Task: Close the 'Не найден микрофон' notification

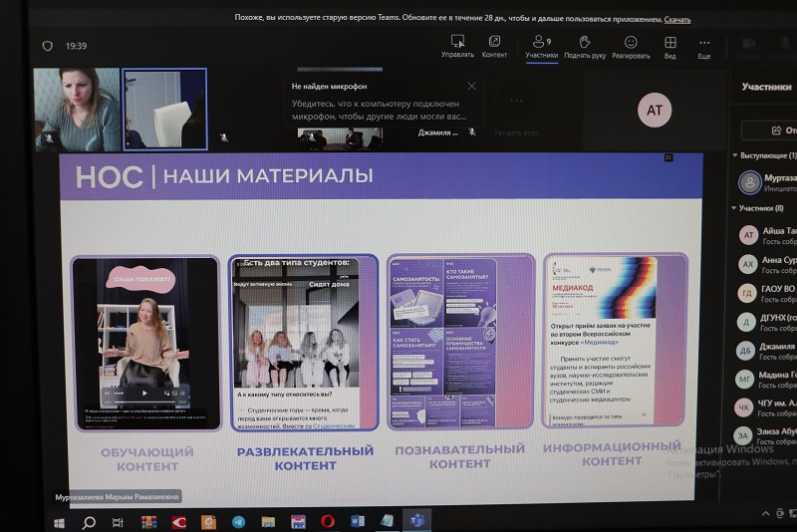Action: coord(471,86)
